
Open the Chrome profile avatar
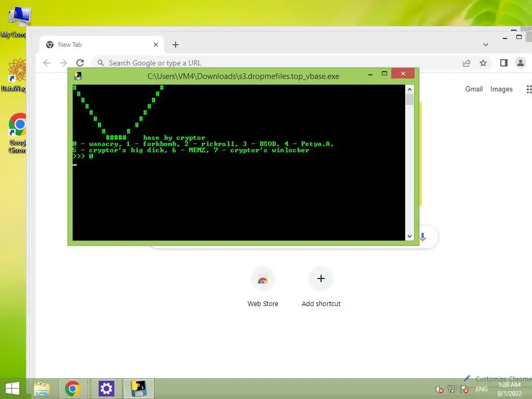(x=521, y=63)
